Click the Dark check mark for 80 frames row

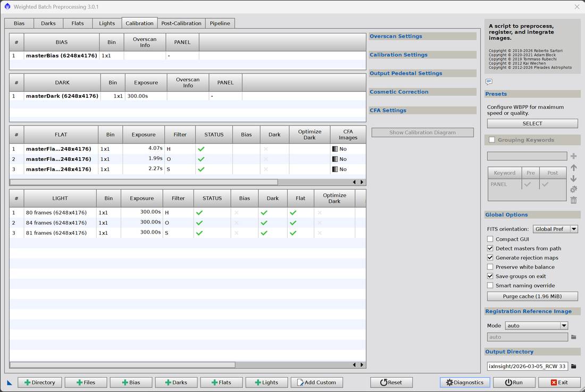[x=264, y=213]
